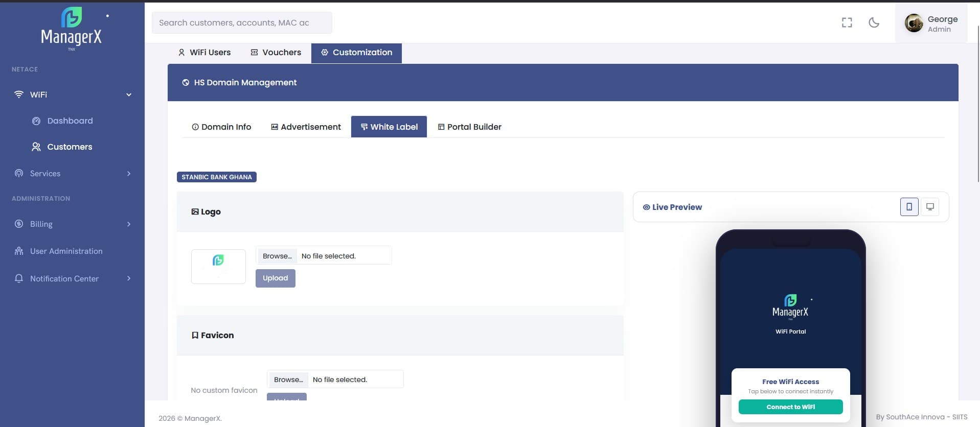Click the ManagerX logo in phone preview
980x427 pixels.
[790, 306]
